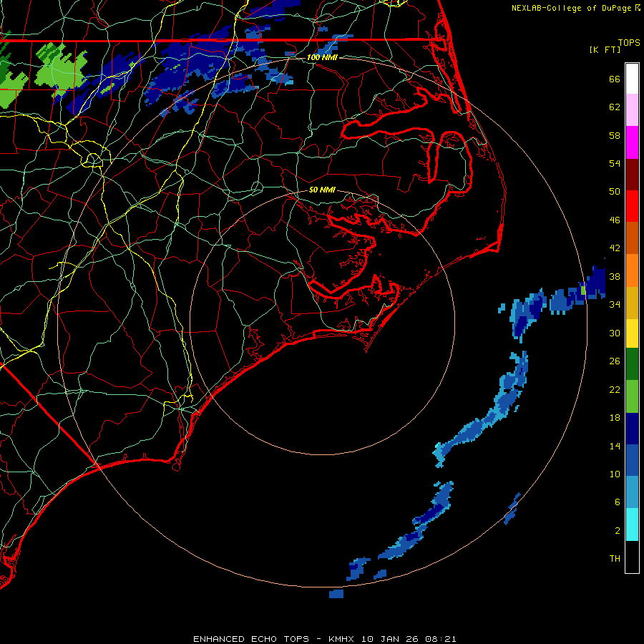Click the legend value "10"

pos(615,474)
